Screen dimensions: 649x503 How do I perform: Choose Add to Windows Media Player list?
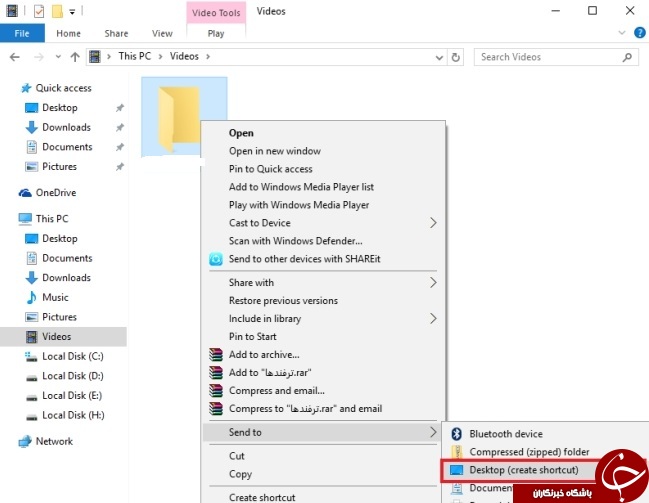pyautogui.click(x=301, y=187)
